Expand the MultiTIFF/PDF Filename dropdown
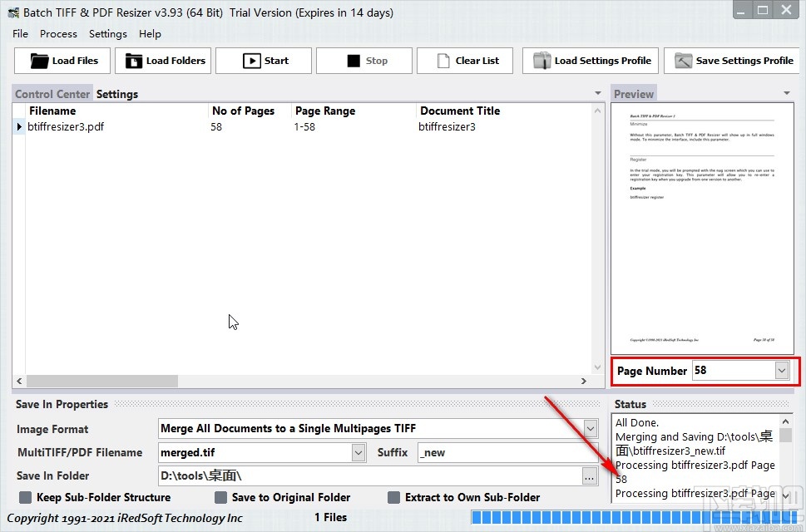806x532 pixels. tap(358, 452)
